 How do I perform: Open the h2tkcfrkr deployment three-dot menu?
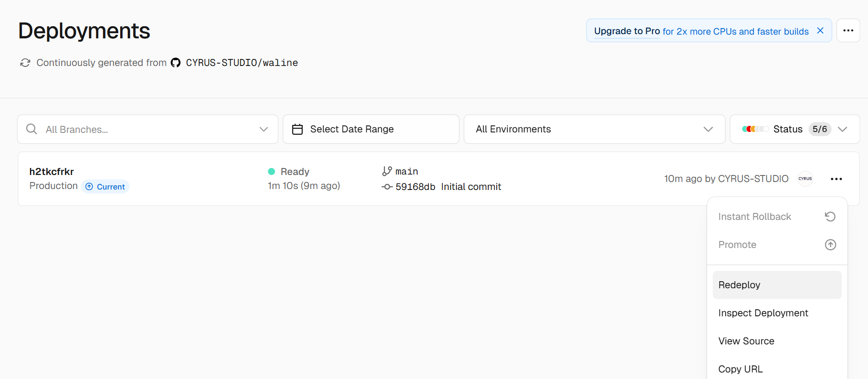[x=836, y=179]
